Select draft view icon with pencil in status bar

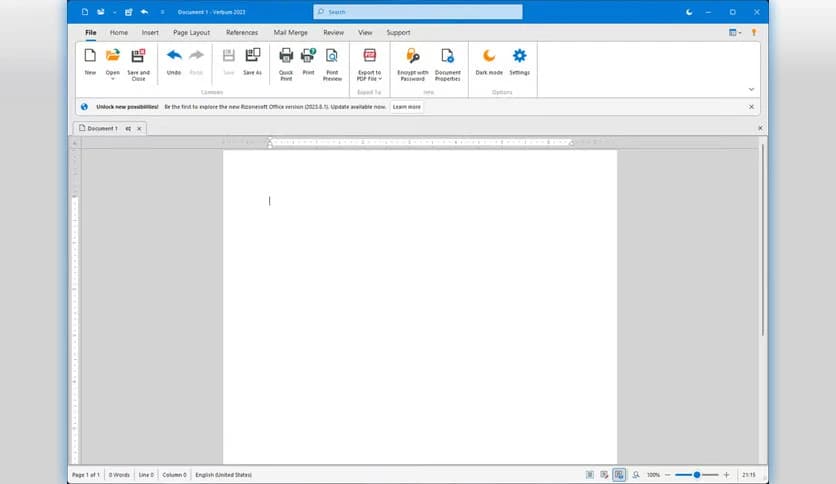pyautogui.click(x=604, y=474)
